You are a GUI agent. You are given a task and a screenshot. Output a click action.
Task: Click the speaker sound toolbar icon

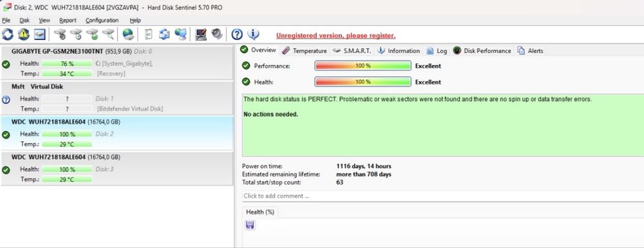pyautogui.click(x=217, y=34)
